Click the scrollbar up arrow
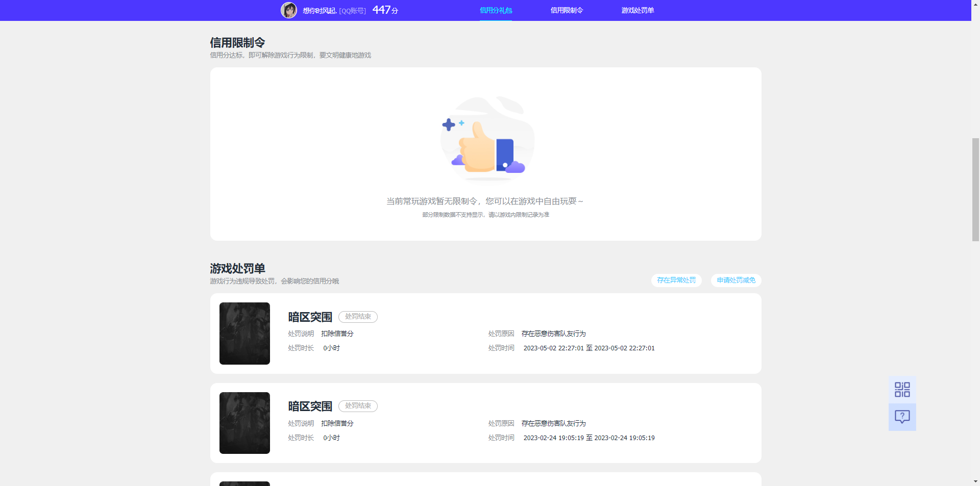This screenshot has height=486, width=980. (x=975, y=4)
